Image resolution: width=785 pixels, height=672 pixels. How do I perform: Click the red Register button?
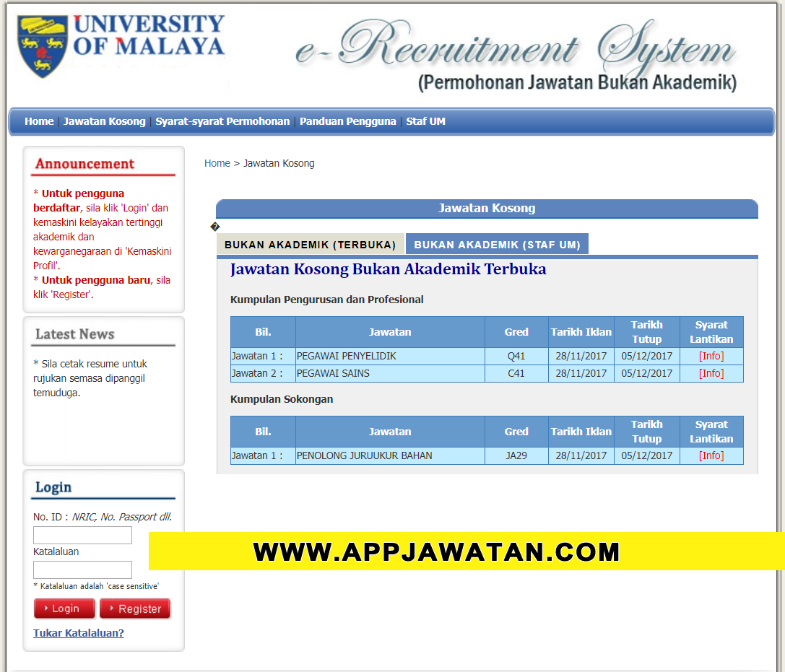pos(135,608)
